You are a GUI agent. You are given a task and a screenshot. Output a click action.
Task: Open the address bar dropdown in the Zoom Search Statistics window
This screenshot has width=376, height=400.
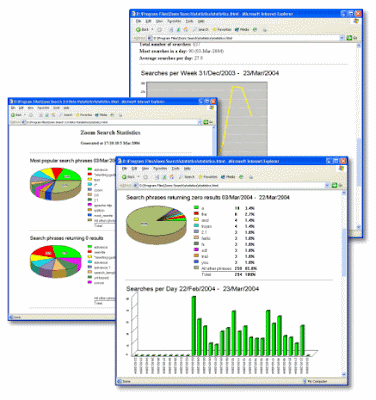[x=200, y=122]
